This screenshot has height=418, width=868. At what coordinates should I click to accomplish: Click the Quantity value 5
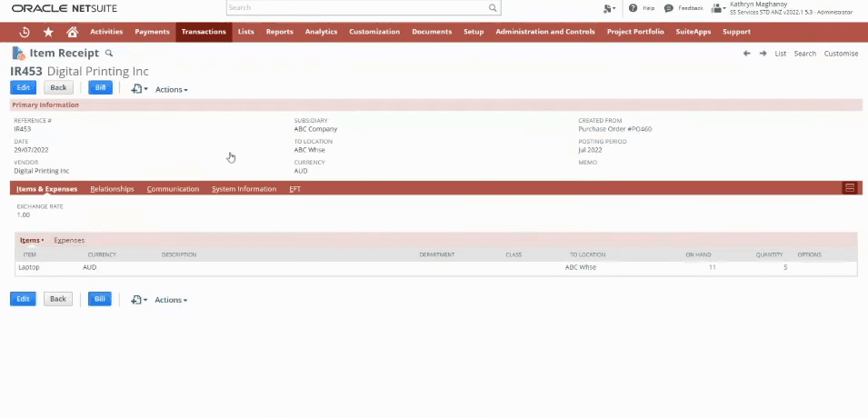point(785,267)
